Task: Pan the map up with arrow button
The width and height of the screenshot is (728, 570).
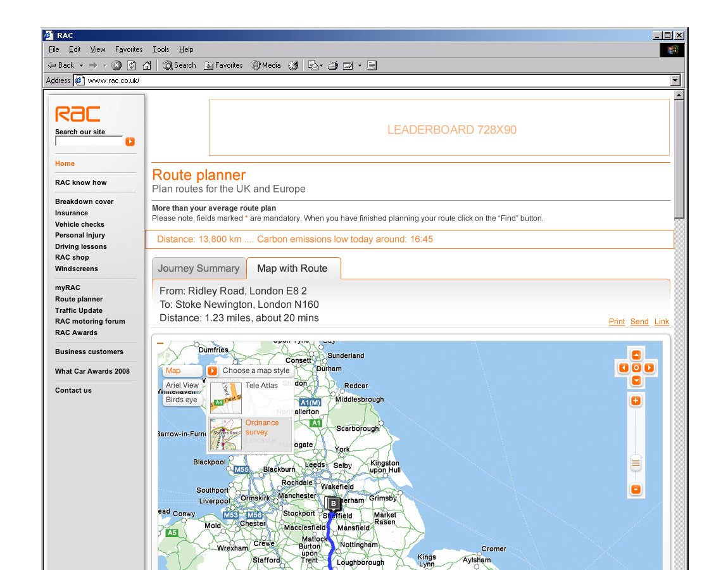Action: coord(636,355)
